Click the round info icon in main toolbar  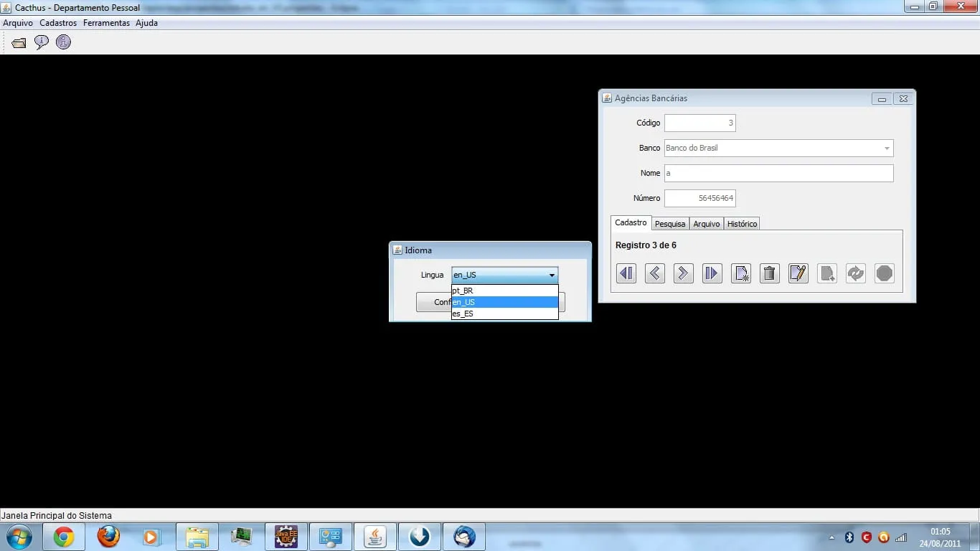pos(63,42)
